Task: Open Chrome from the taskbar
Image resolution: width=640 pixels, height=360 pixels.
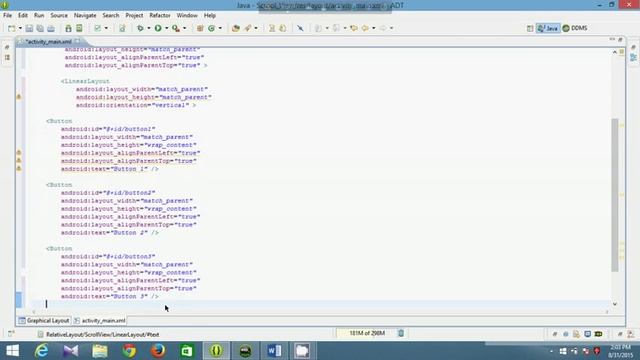Action: pyautogui.click(x=129, y=351)
